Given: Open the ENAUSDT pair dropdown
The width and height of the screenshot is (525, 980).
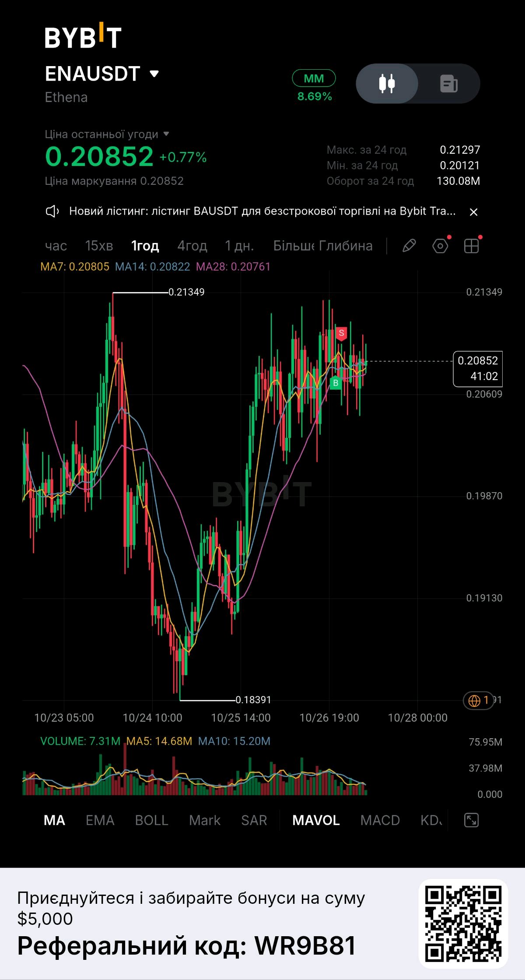Looking at the screenshot, I should coord(102,74).
